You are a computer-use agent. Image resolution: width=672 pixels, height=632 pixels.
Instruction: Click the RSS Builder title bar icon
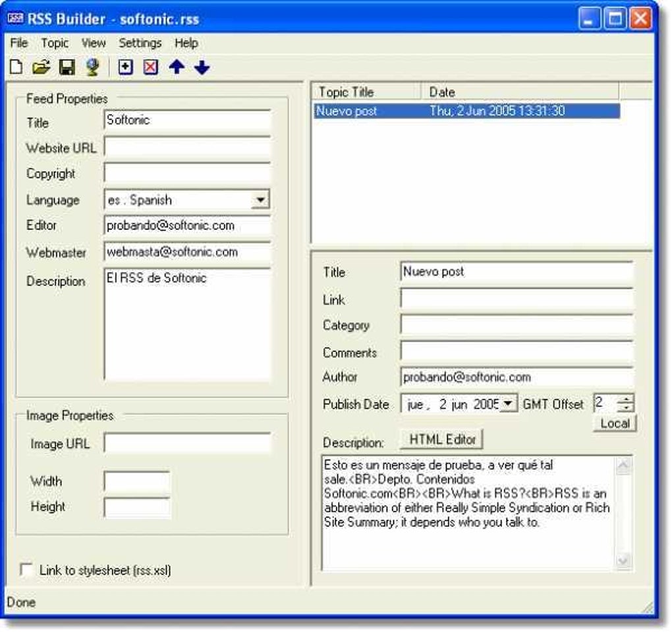15,18
